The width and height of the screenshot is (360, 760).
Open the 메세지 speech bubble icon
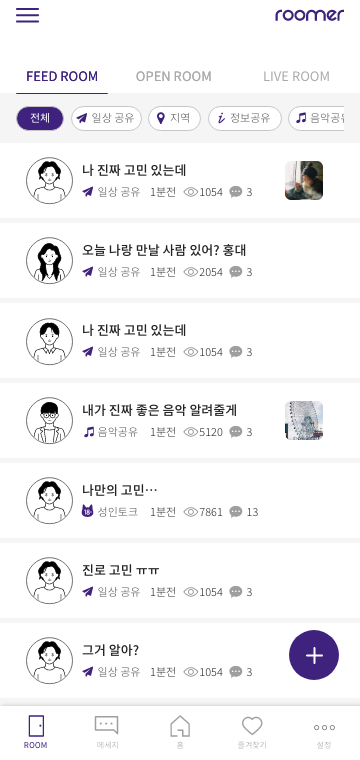(107, 725)
